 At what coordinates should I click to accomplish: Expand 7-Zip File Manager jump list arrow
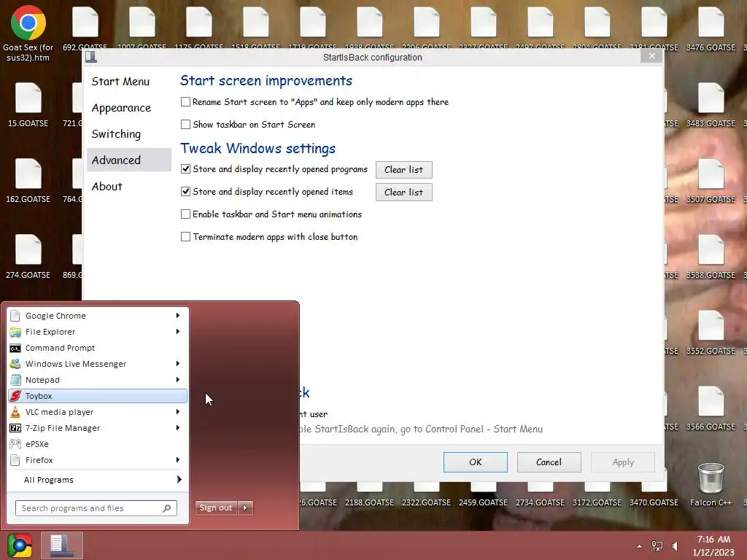(x=178, y=427)
